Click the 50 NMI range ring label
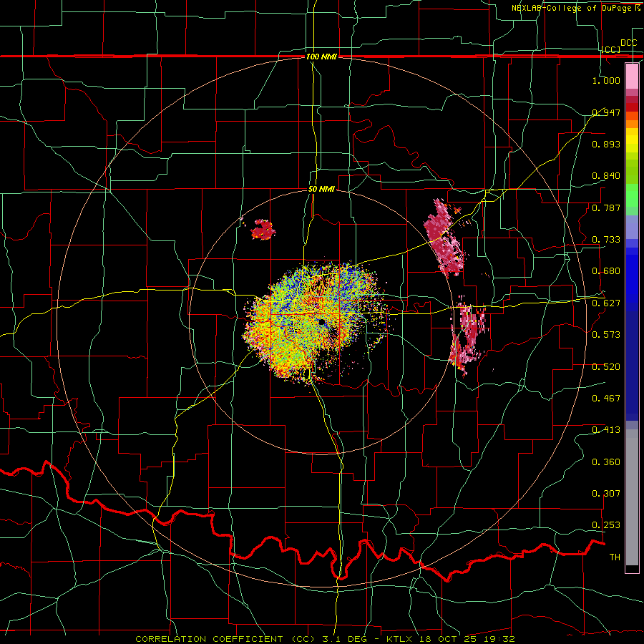 pyautogui.click(x=321, y=189)
